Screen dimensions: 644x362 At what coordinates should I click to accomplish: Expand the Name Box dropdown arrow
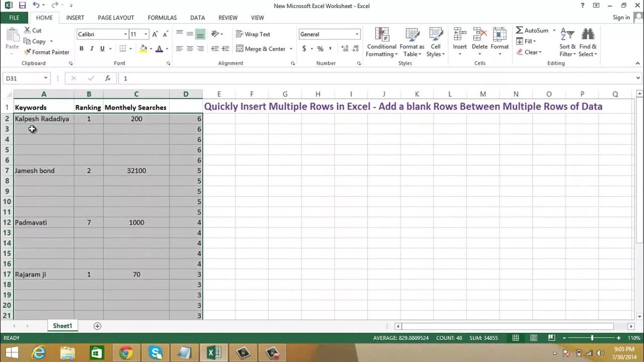coord(46,78)
